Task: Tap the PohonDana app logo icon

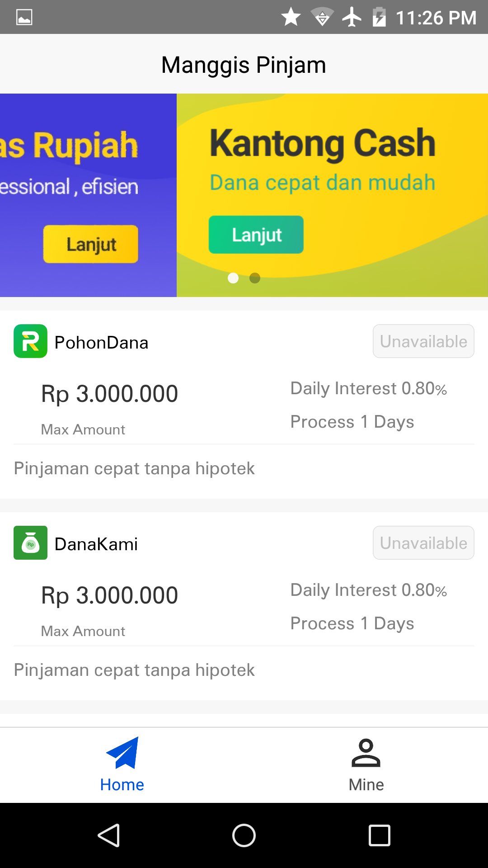Action: (x=30, y=341)
